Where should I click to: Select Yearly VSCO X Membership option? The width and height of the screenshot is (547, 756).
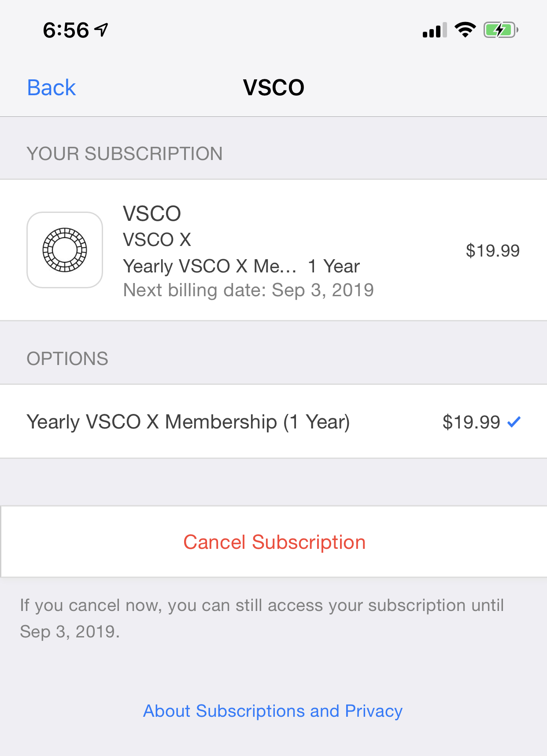click(188, 422)
